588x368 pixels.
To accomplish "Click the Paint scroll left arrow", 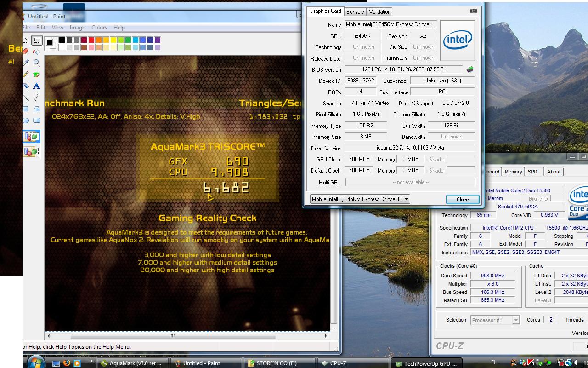I will point(49,336).
